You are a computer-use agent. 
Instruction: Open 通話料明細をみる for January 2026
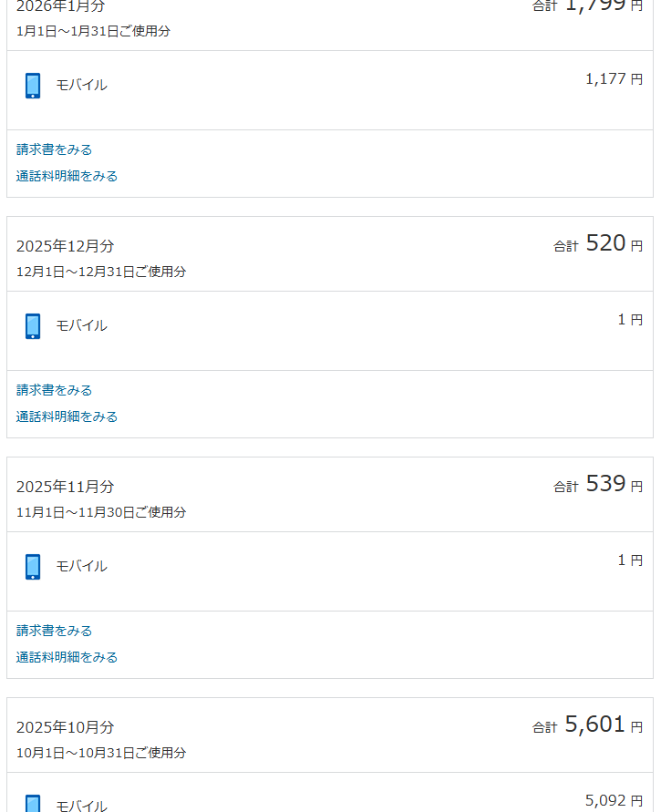click(67, 176)
